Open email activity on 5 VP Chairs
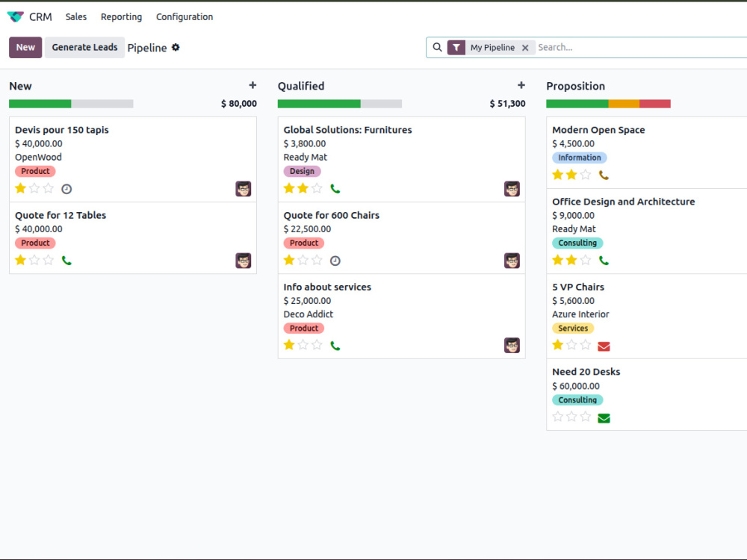Image resolution: width=747 pixels, height=560 pixels. pyautogui.click(x=604, y=346)
